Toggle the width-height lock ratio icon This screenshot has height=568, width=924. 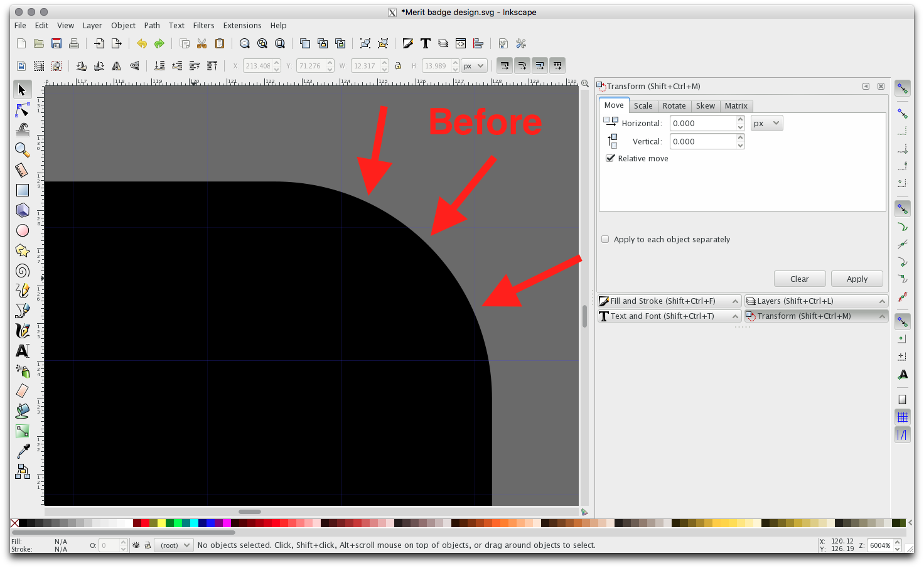coord(398,66)
